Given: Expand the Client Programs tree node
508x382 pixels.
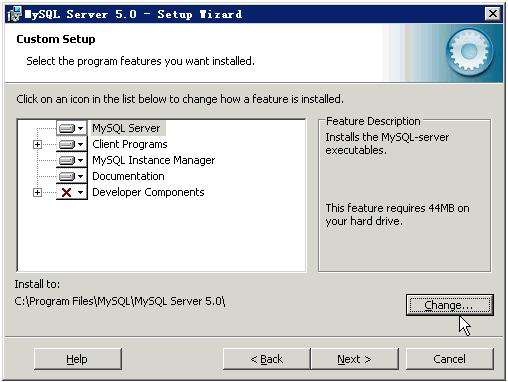Looking at the screenshot, I should tap(37, 144).
